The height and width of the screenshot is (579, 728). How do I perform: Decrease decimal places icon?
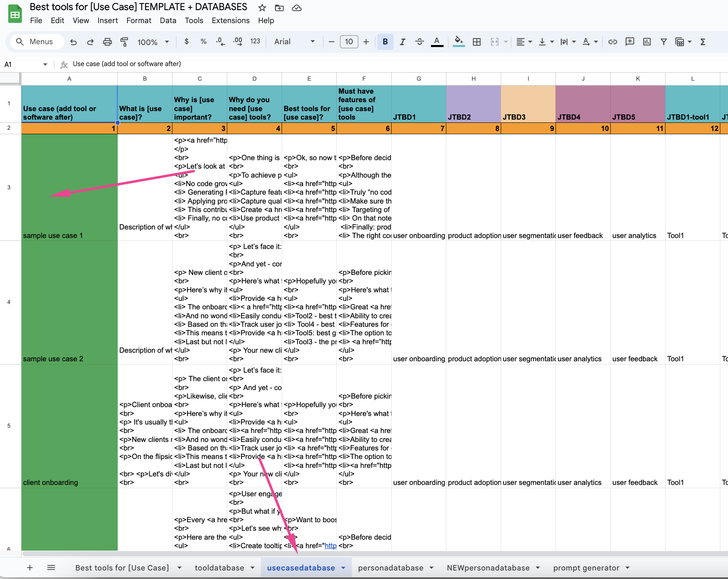click(x=220, y=41)
